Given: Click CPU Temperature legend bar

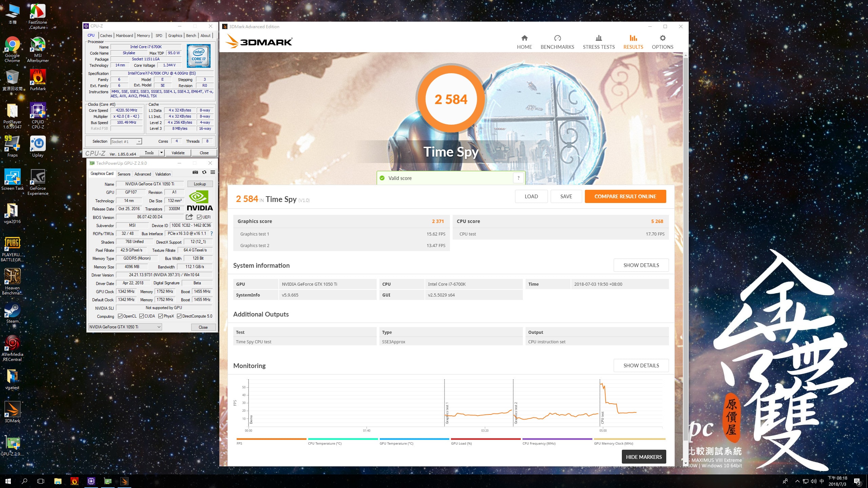Looking at the screenshot, I should [x=343, y=439].
